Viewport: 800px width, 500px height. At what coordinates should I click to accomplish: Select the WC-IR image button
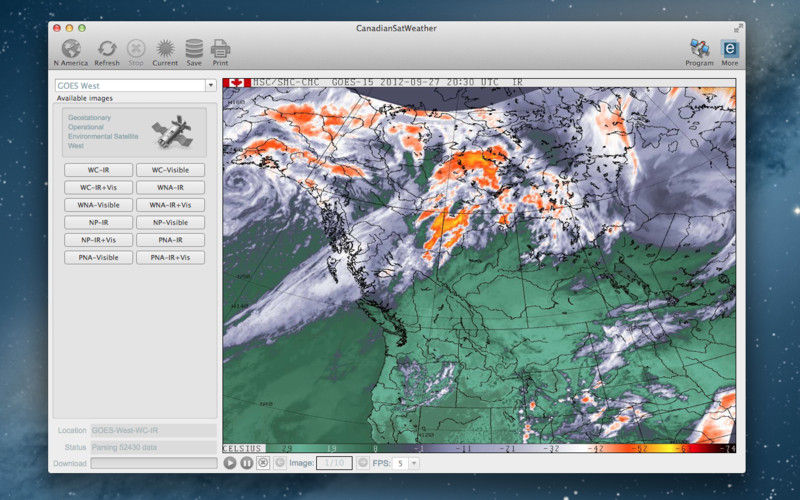tap(98, 170)
